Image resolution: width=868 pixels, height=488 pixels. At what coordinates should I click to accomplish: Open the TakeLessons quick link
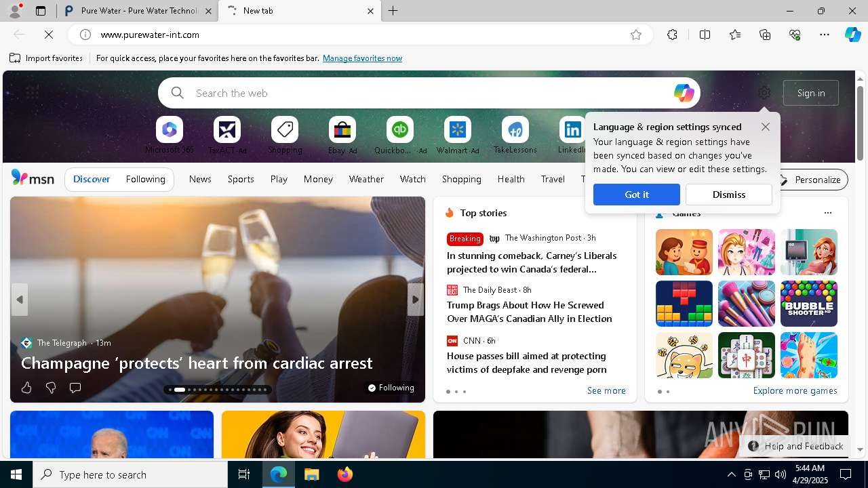(515, 136)
